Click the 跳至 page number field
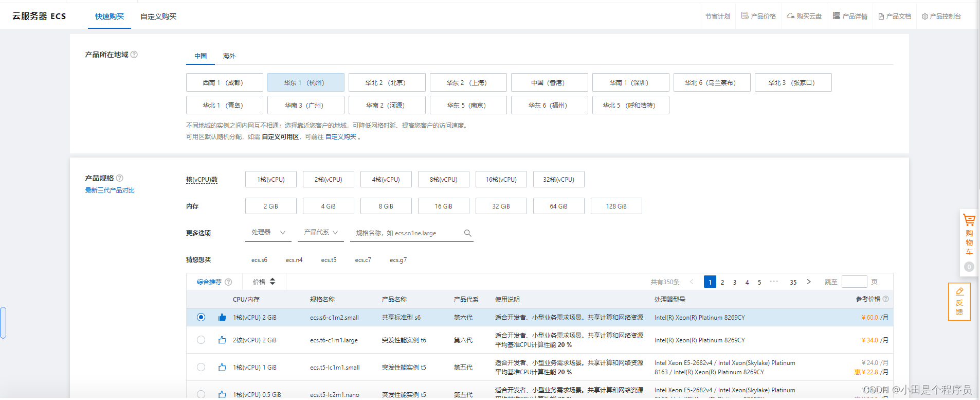 coord(855,282)
